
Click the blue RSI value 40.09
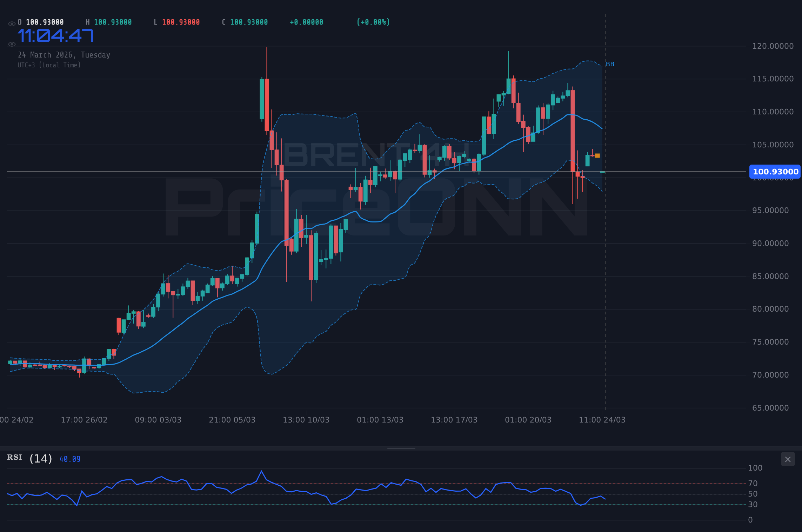coord(69,459)
